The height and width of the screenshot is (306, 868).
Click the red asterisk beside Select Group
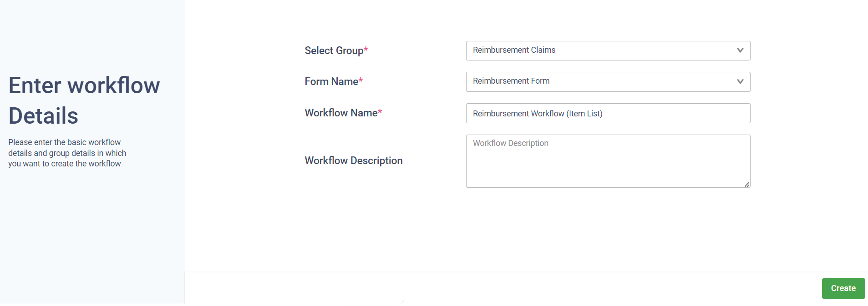click(366, 50)
